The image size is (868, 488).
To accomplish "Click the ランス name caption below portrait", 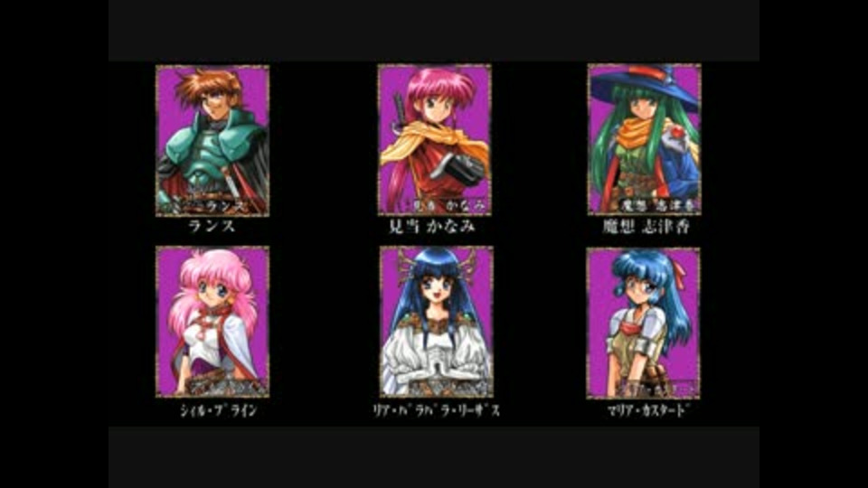I will coord(212,226).
